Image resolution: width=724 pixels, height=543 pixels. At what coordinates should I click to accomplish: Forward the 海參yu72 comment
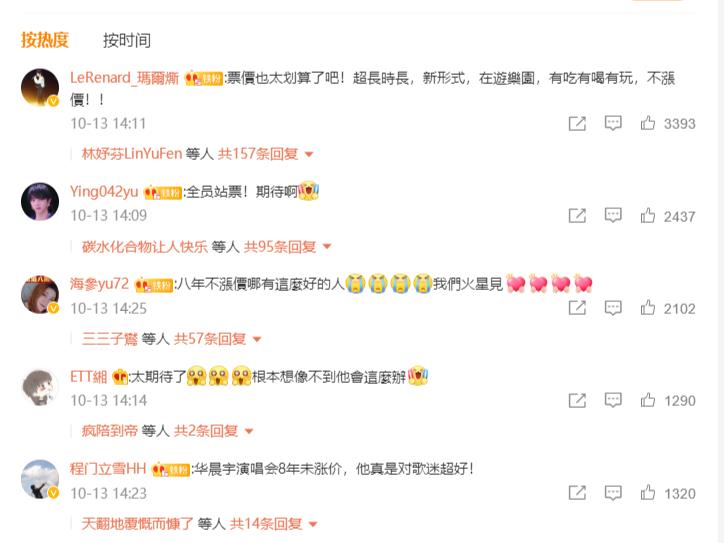[x=577, y=308]
